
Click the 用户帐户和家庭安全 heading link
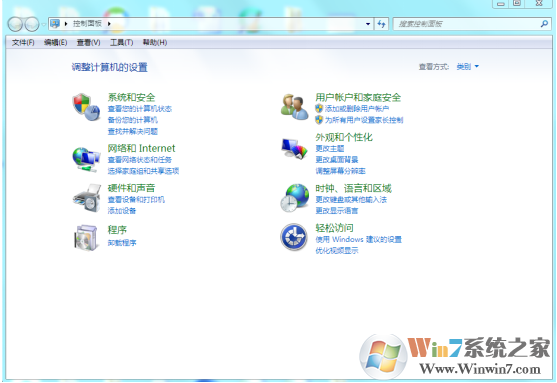pyautogui.click(x=358, y=97)
